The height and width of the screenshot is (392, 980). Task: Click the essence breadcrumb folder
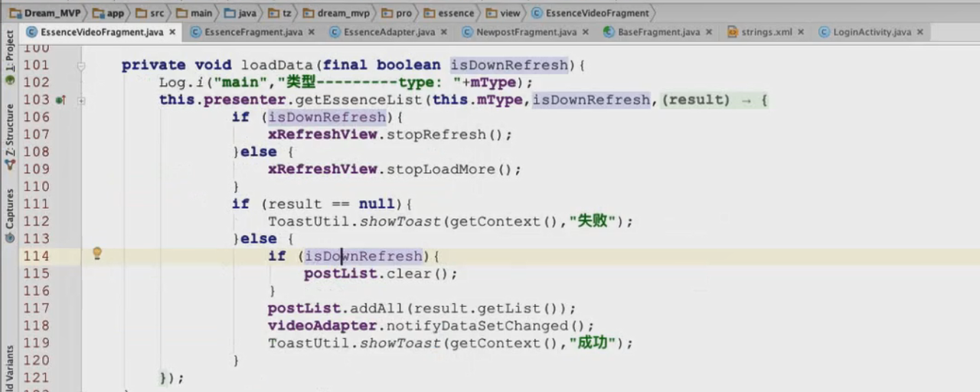click(x=449, y=12)
